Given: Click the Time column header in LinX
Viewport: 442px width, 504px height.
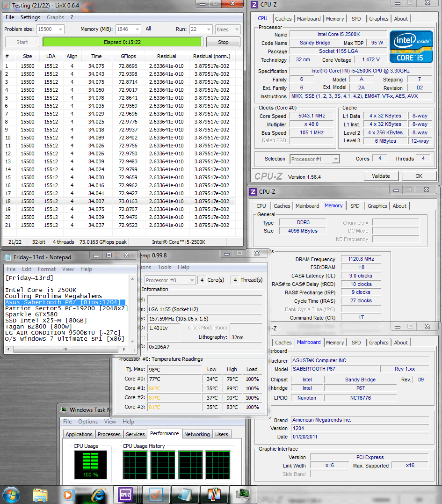Looking at the screenshot, I should coord(96,56).
